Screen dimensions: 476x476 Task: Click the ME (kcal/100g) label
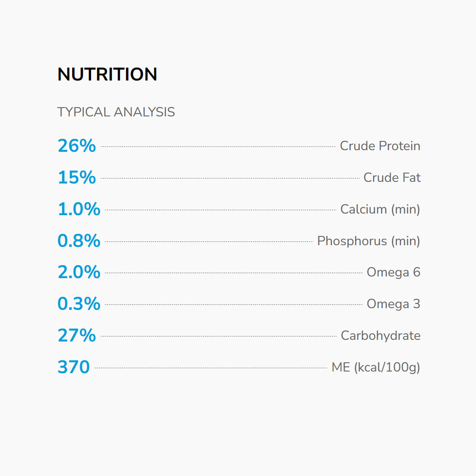pyautogui.click(x=375, y=367)
